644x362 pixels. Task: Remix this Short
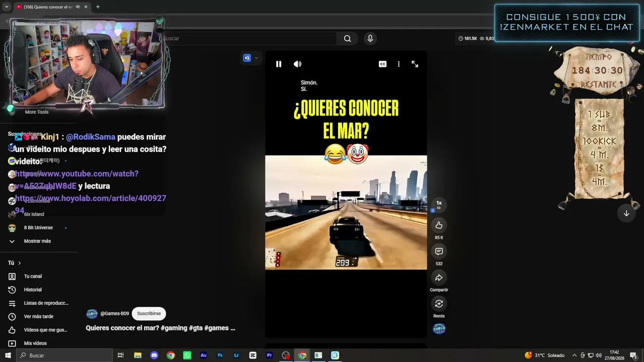click(439, 304)
